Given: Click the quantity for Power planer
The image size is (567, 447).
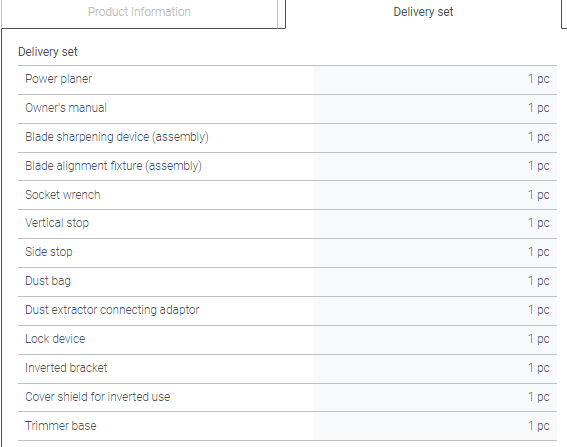Looking at the screenshot, I should point(538,79).
